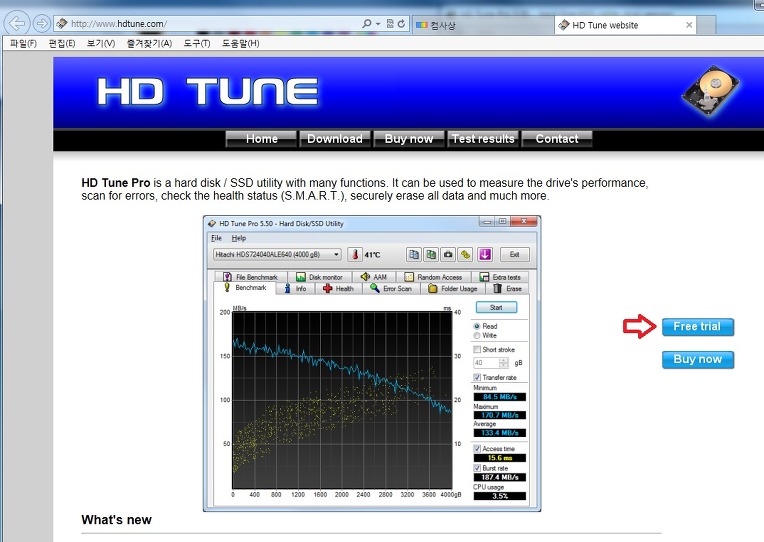Open the Test results navigation button

tap(483, 139)
